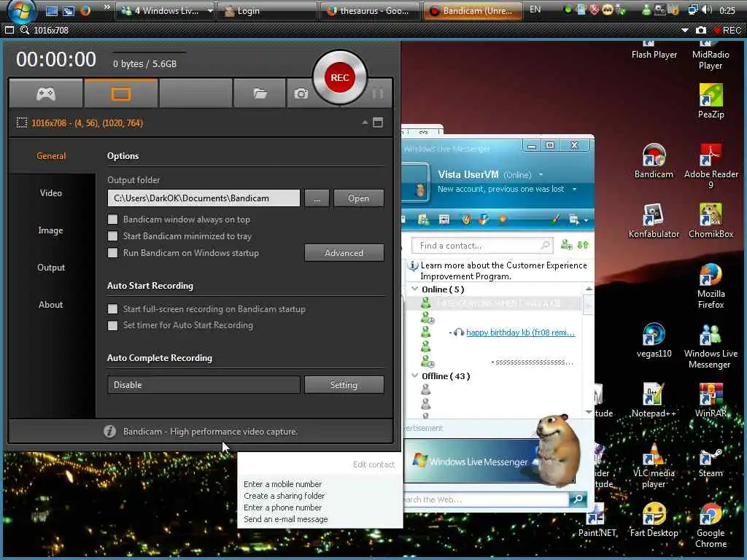The height and width of the screenshot is (560, 747).
Task: Click the volume icon in system tray
Action: click(707, 10)
